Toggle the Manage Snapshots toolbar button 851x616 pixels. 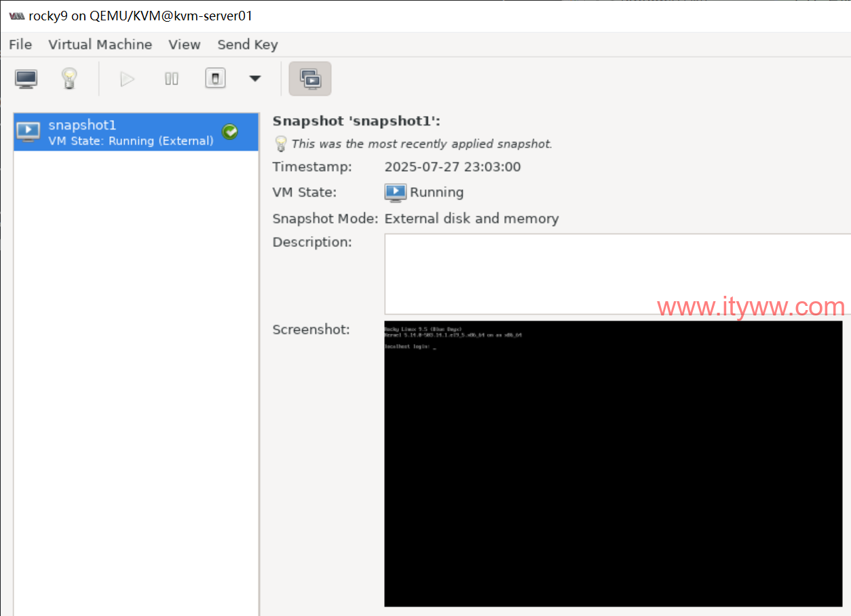pos(310,79)
